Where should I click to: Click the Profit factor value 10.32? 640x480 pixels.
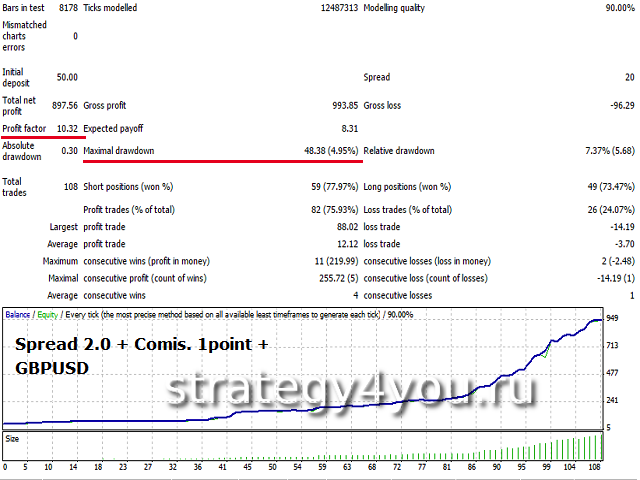[67, 128]
